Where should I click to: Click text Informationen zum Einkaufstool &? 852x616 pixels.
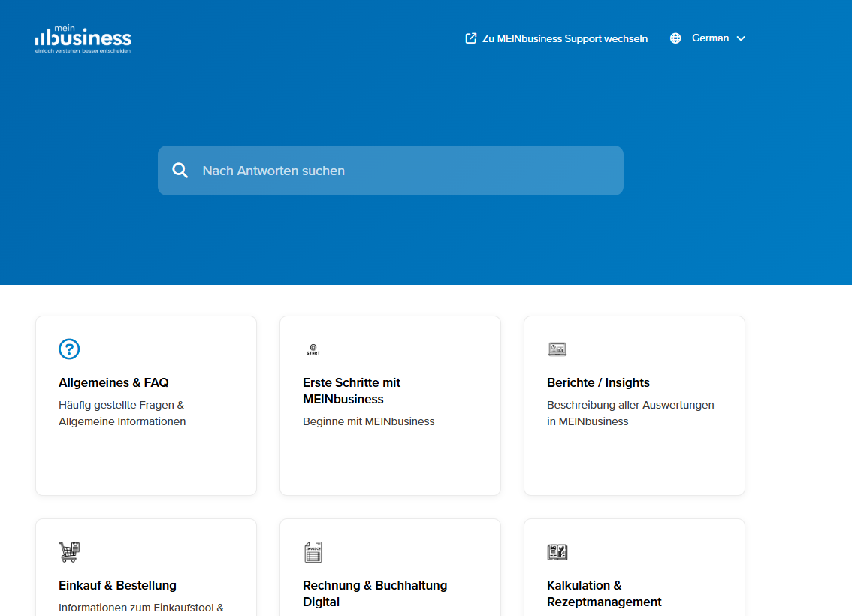point(141,608)
